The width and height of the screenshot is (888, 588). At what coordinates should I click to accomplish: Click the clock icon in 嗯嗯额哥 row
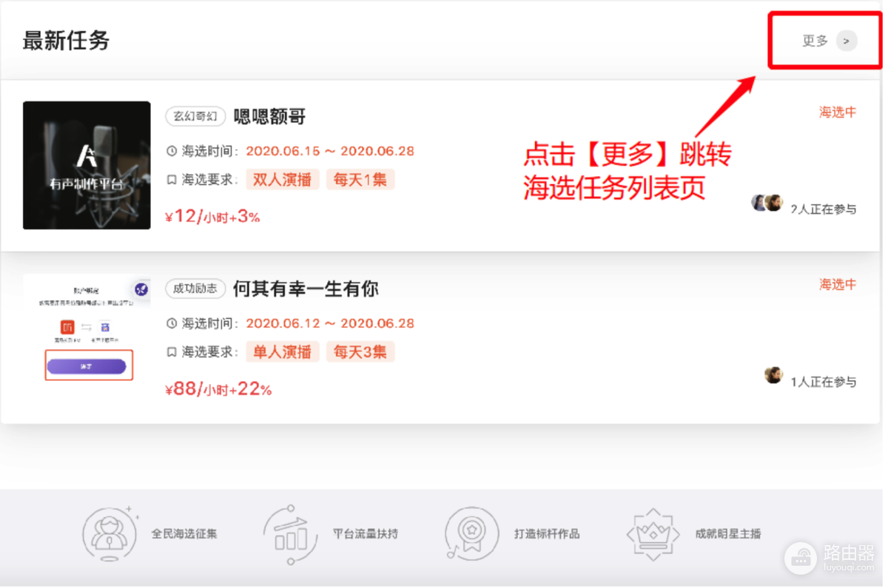tap(172, 151)
